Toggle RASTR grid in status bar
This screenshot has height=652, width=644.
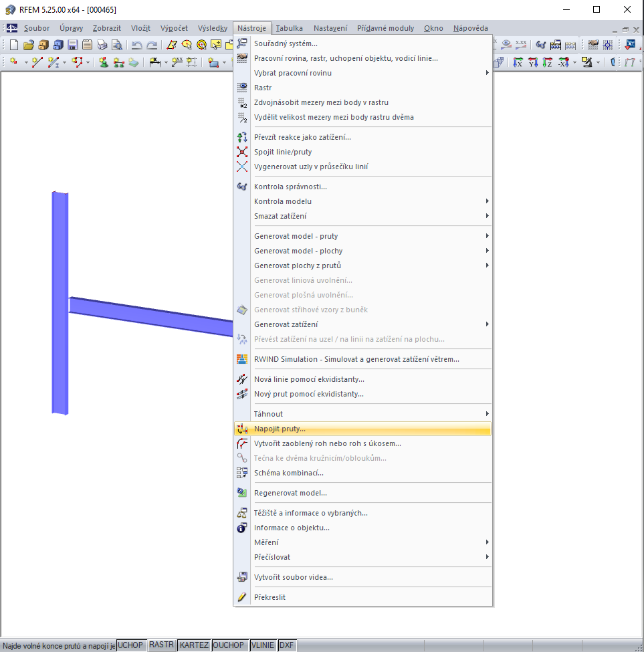tap(163, 645)
